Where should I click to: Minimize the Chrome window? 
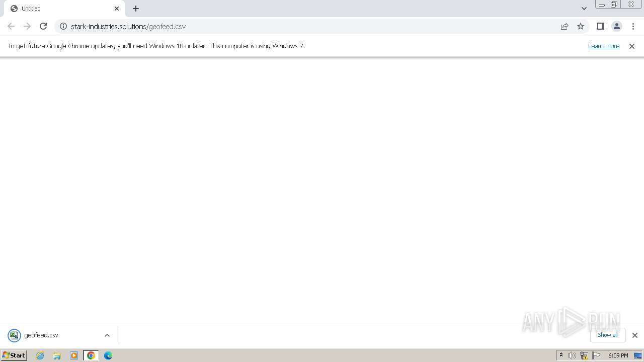pyautogui.click(x=601, y=5)
